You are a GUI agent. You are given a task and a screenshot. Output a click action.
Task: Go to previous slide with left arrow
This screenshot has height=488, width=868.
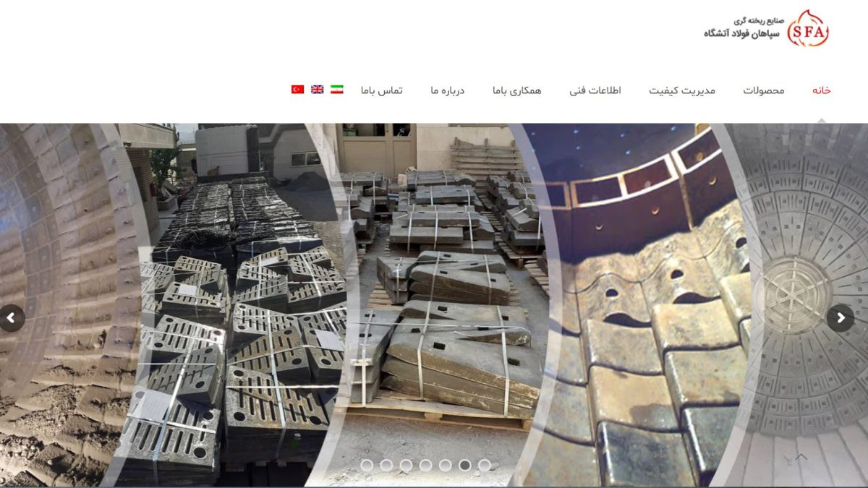(12, 317)
